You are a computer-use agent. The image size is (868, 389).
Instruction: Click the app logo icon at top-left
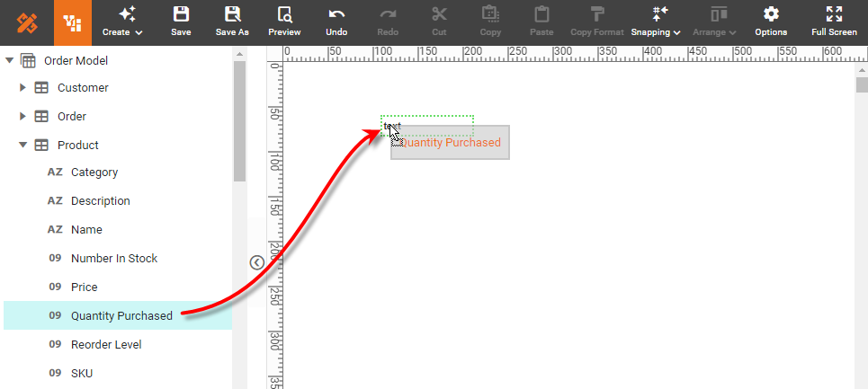point(27,22)
